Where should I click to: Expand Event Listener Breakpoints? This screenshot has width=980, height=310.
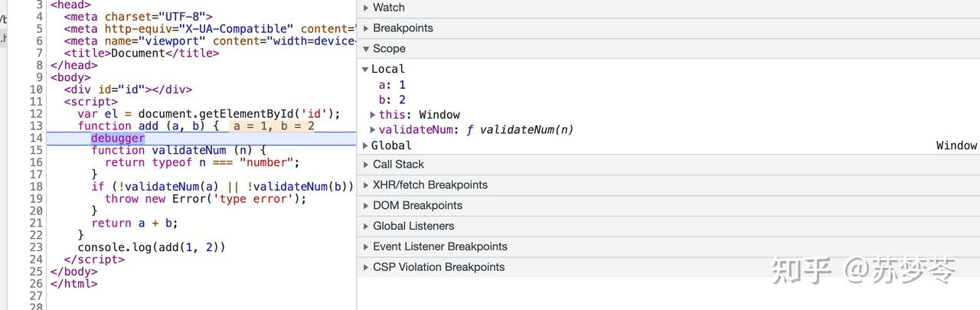click(439, 247)
